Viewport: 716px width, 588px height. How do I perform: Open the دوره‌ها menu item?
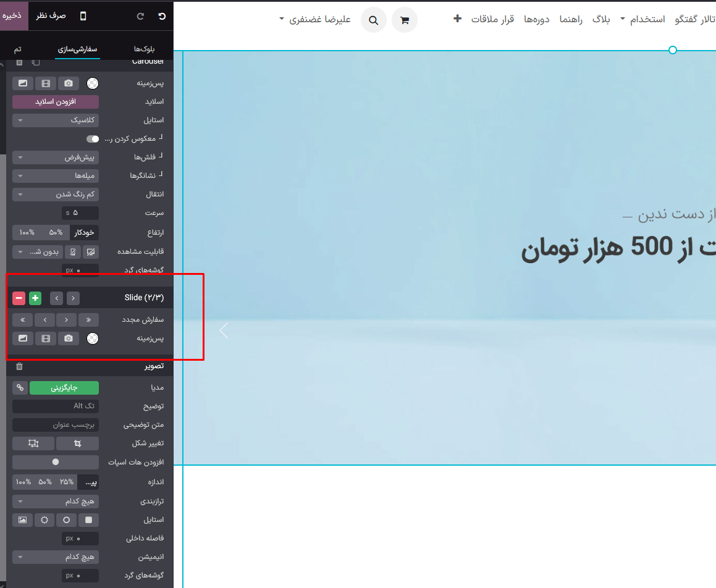tap(537, 19)
